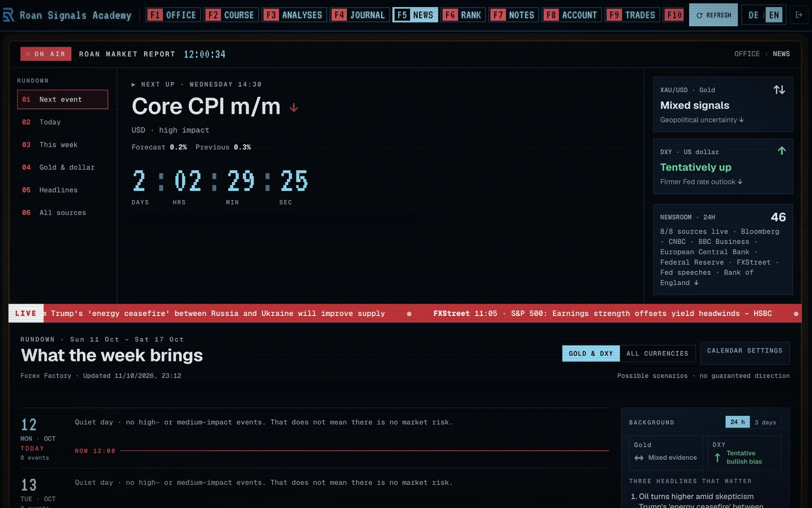Click the LIVE ticker badge

click(x=26, y=313)
